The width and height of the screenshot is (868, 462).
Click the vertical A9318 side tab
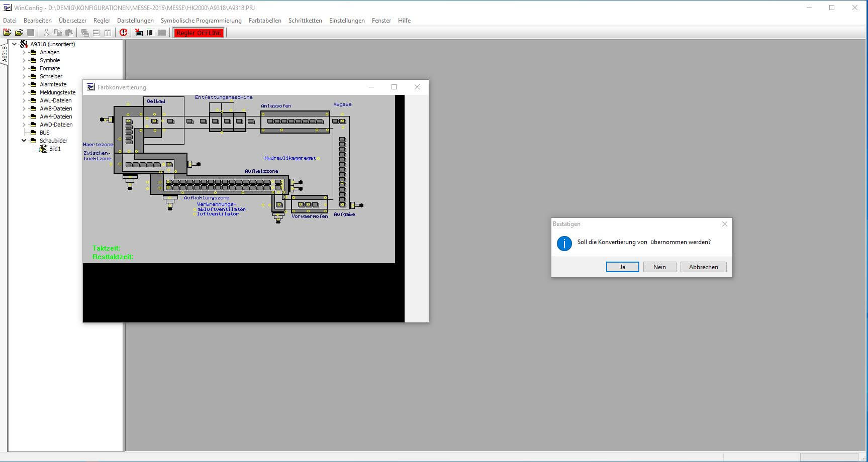[4, 54]
